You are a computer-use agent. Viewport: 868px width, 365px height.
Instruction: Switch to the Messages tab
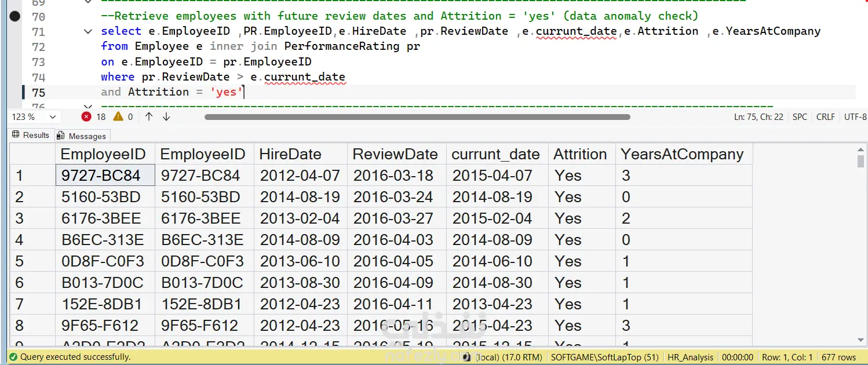(82, 136)
